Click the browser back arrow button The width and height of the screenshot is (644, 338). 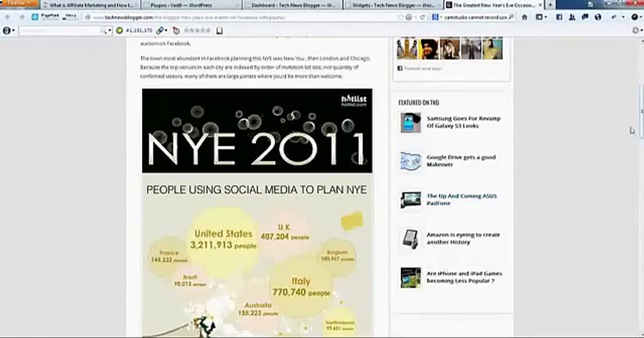point(8,17)
